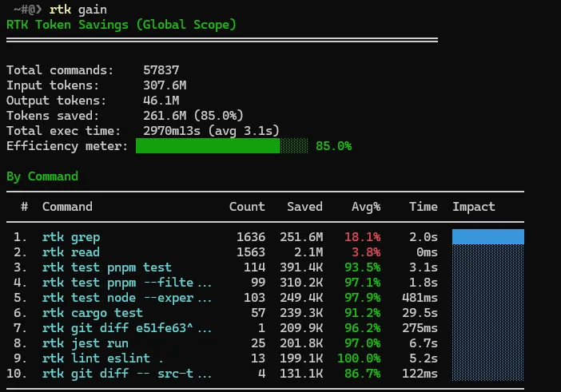Click the 'Avg%' column header
Screen dimensions: 561x392
click(x=366, y=207)
